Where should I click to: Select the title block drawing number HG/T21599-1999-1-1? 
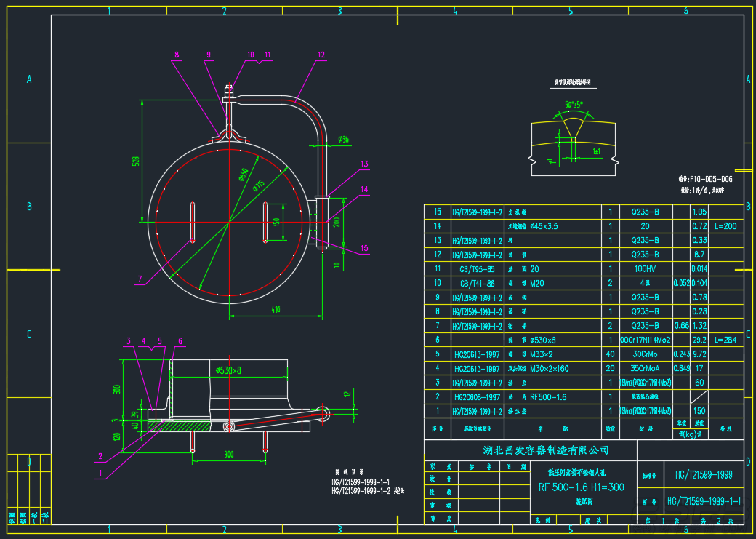[704, 500]
